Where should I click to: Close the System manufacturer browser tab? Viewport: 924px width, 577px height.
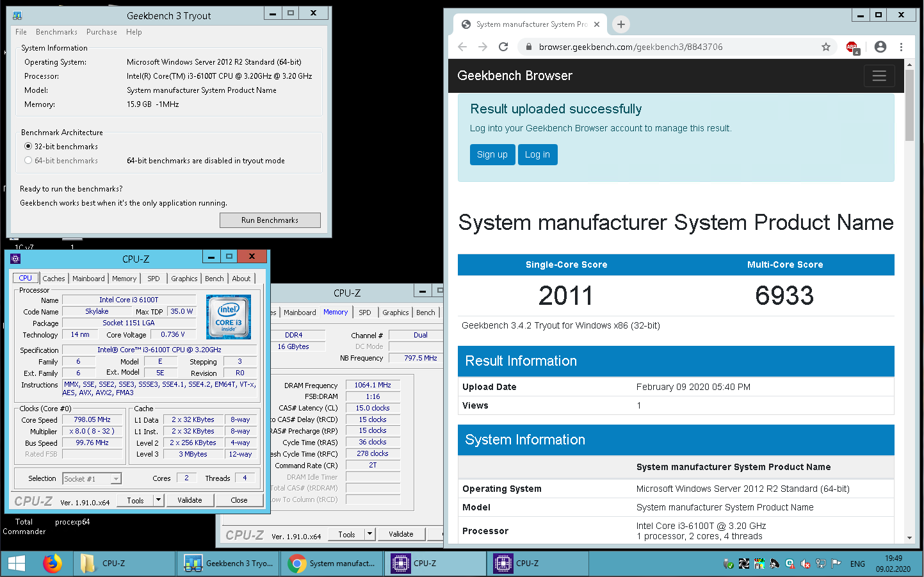(x=597, y=24)
